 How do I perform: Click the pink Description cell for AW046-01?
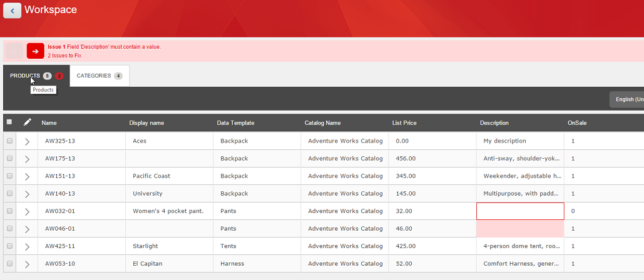[x=520, y=229]
